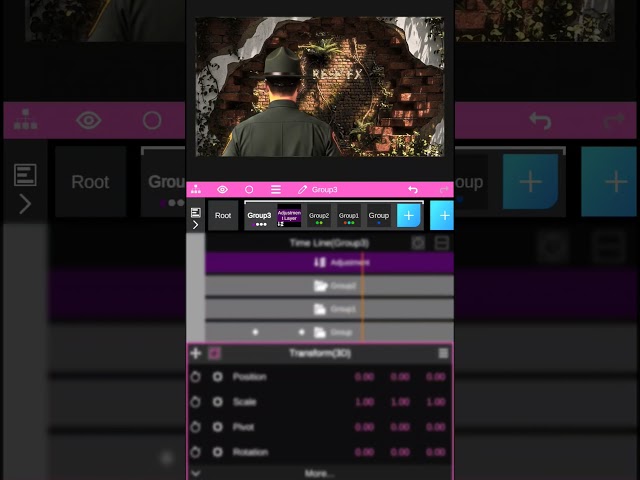The image size is (640, 480).
Task: Tap the circle icon in pink toolbar
Action: [249, 189]
